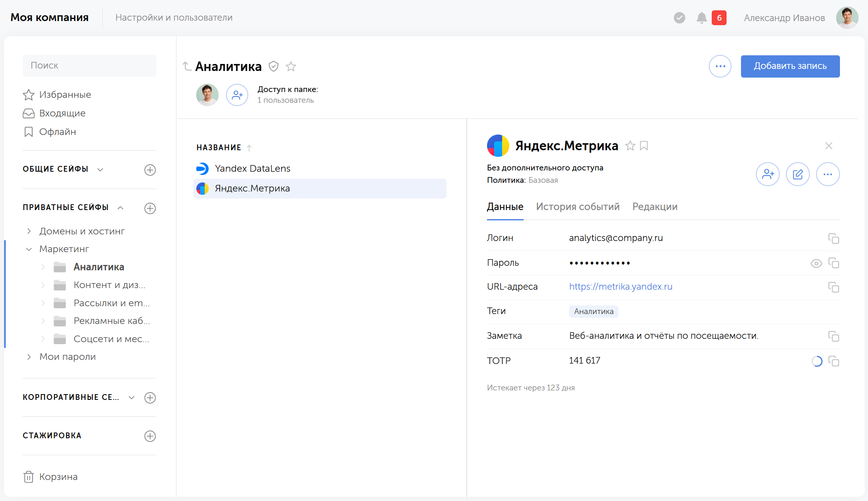Image resolution: width=868 pixels, height=501 pixels.
Task: Reveal the hidden password with eye icon
Action: point(816,263)
